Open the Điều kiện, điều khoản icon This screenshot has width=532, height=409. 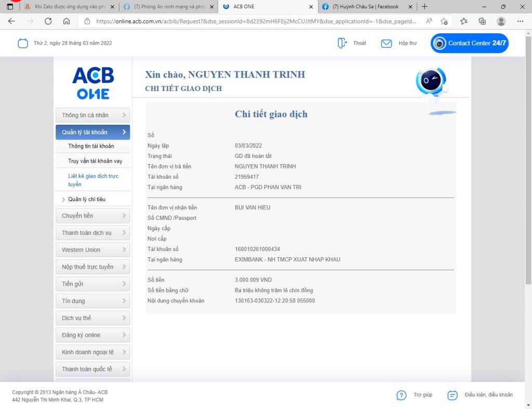coord(453,395)
